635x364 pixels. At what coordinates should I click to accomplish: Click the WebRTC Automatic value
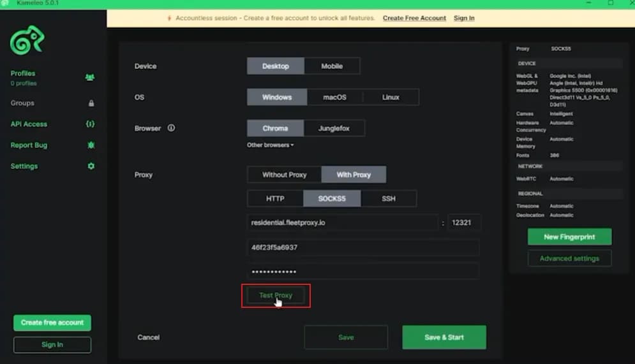pyautogui.click(x=562, y=178)
